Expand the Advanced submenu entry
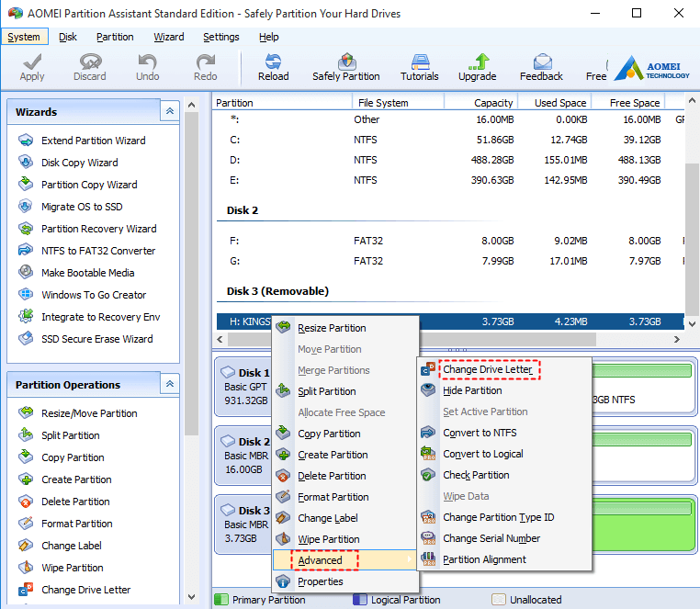This screenshot has width=700, height=609. [320, 560]
